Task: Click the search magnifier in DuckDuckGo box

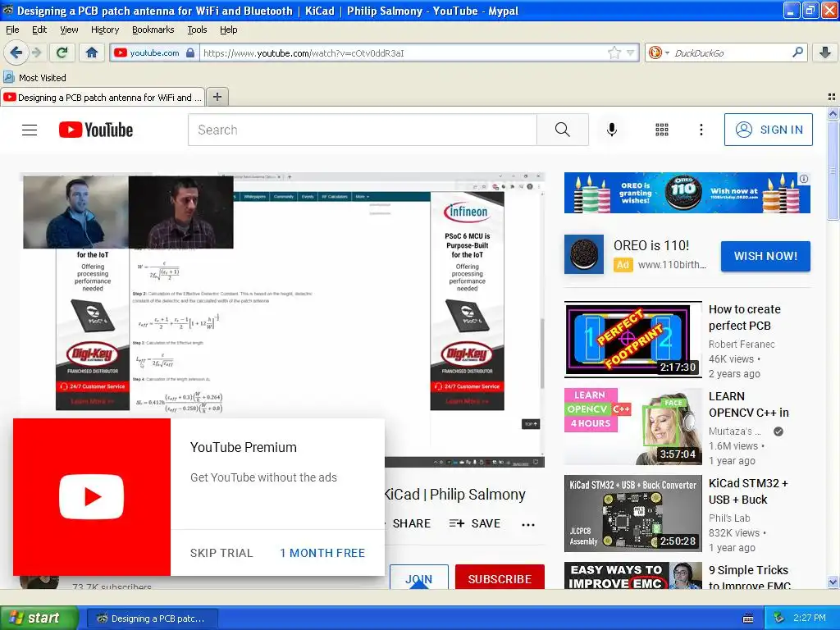Action: [x=797, y=52]
